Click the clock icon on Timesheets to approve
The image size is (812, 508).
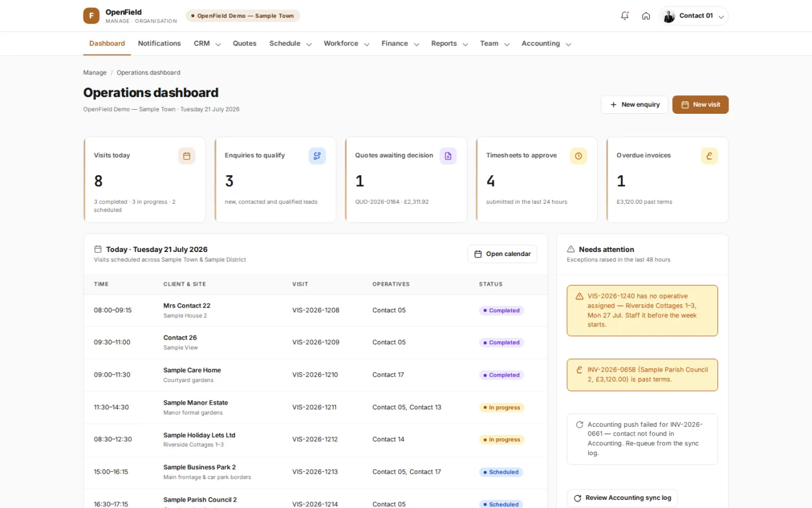(578, 156)
